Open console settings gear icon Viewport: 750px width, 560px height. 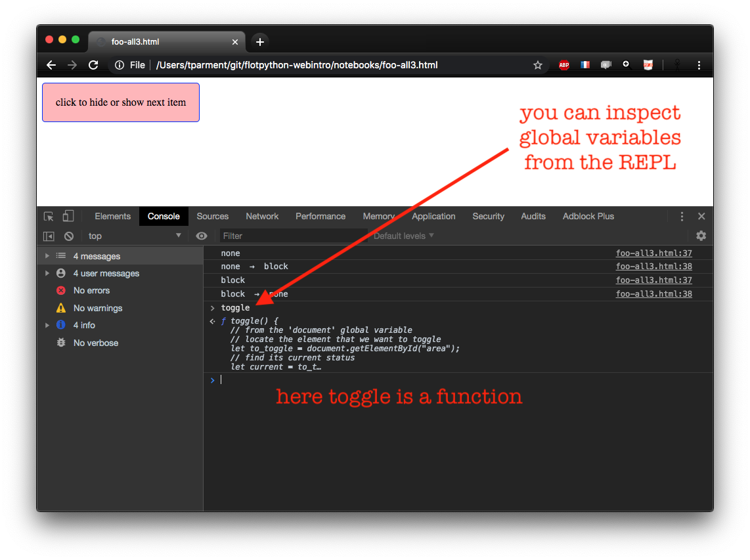[701, 236]
